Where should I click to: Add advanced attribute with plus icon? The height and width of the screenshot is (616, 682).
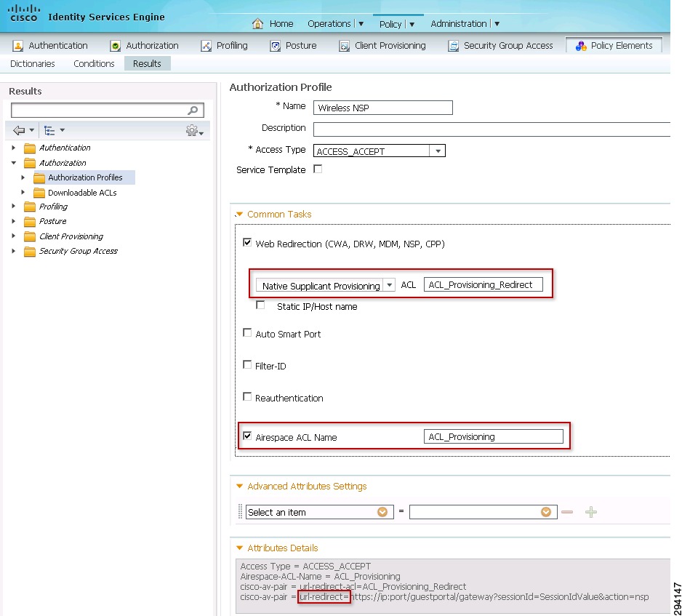coord(591,512)
